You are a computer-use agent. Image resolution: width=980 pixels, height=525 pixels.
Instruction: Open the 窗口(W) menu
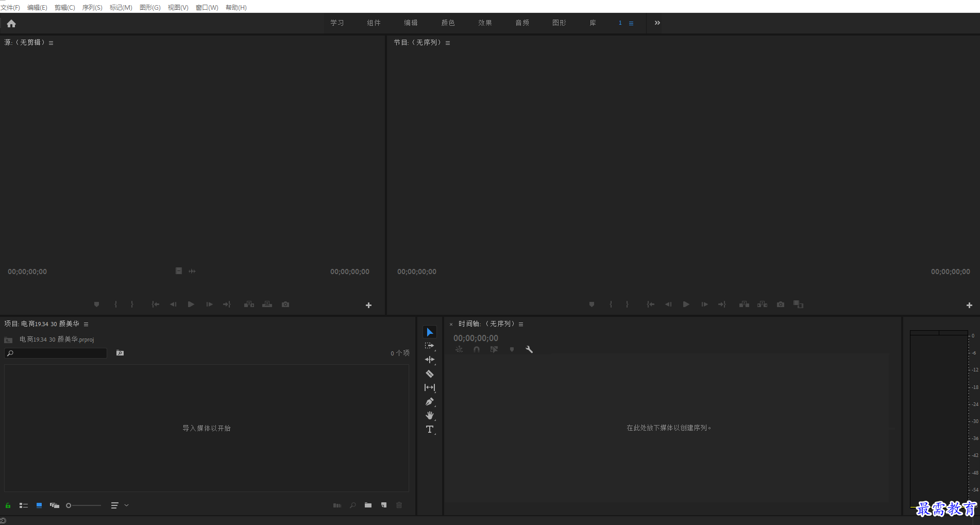tap(207, 8)
